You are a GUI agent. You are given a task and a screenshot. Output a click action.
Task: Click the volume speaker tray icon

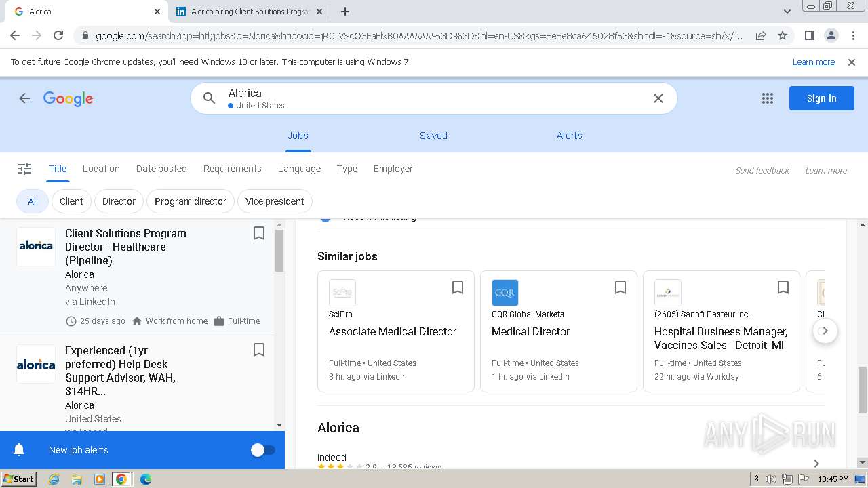[771, 479]
